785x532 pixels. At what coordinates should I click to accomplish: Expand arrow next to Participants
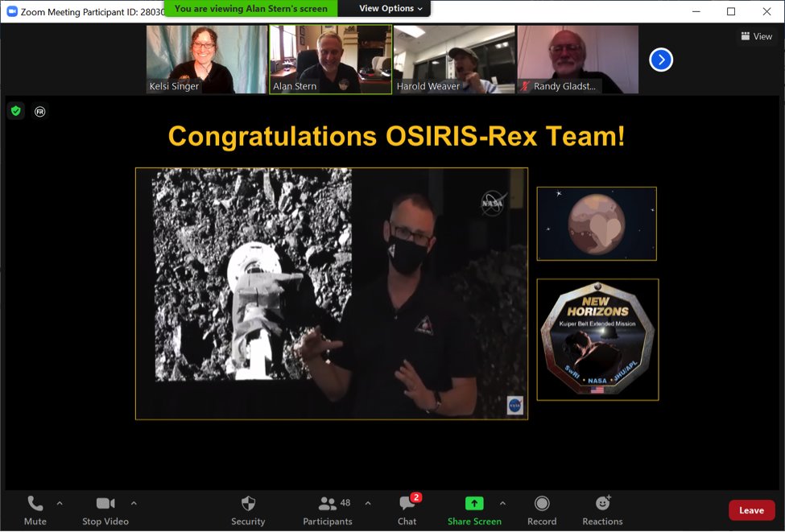click(x=368, y=503)
